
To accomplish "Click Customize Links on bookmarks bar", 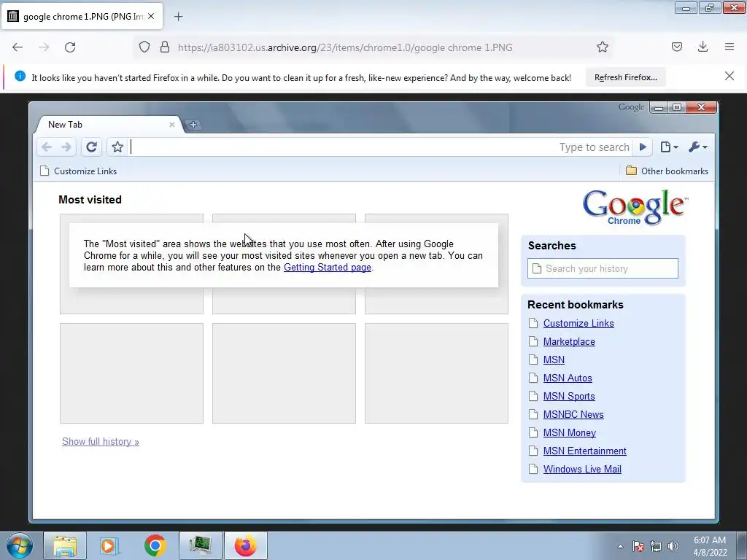I will pos(79,171).
